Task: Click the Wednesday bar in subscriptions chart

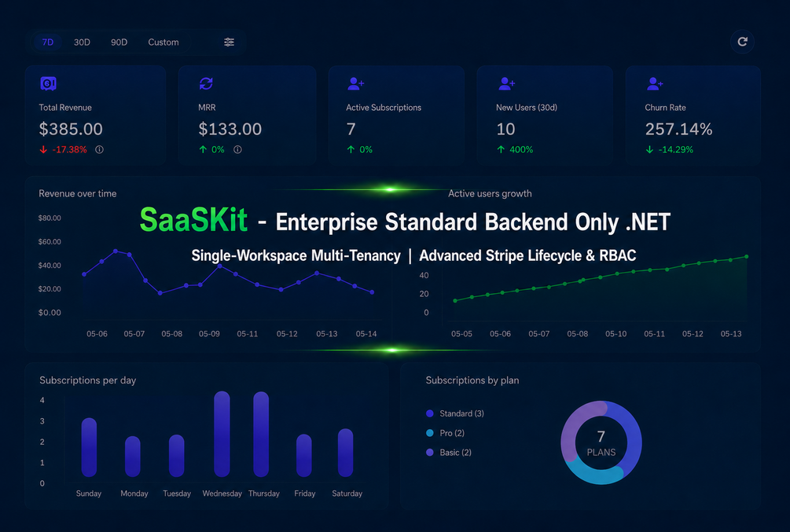Action: pyautogui.click(x=222, y=434)
